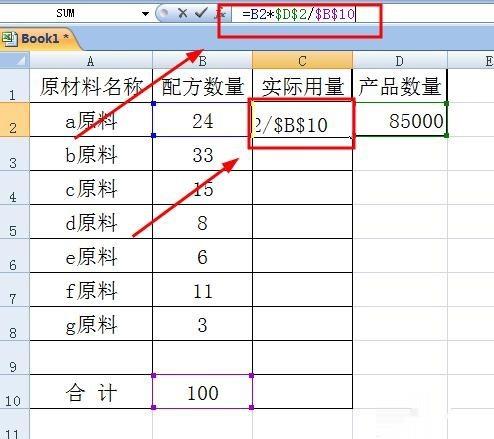Click cell with value 15

click(x=202, y=188)
